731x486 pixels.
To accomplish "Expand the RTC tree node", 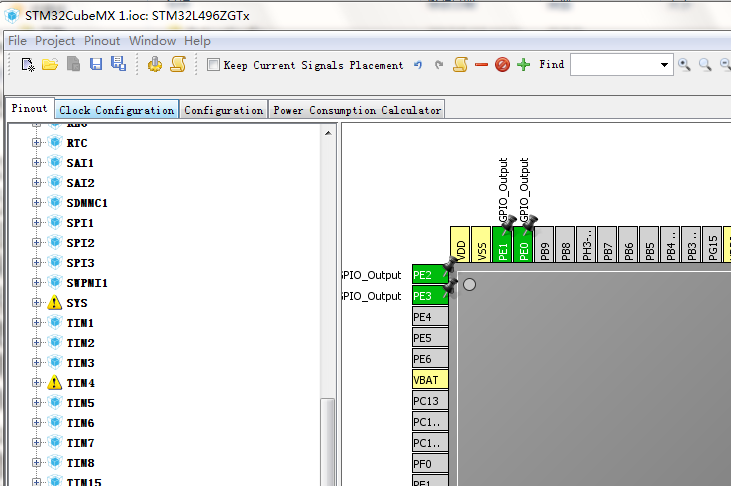I will (36, 143).
